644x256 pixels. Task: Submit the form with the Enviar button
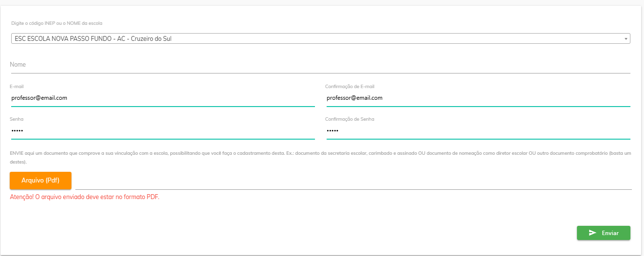(x=603, y=233)
